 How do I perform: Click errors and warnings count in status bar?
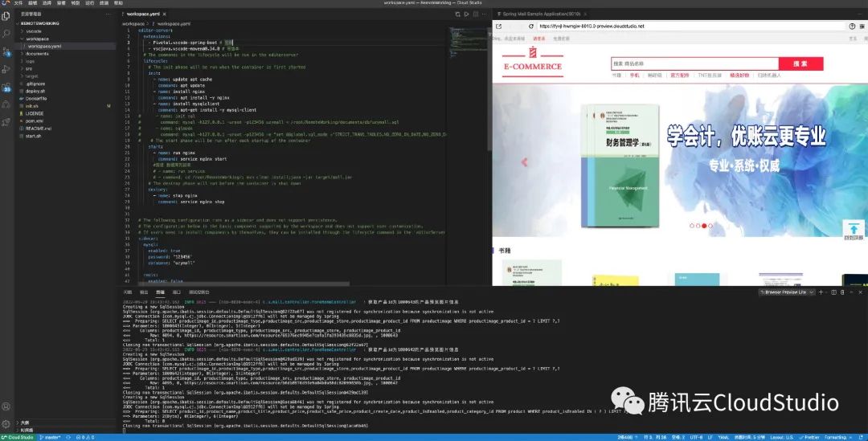pos(85,437)
